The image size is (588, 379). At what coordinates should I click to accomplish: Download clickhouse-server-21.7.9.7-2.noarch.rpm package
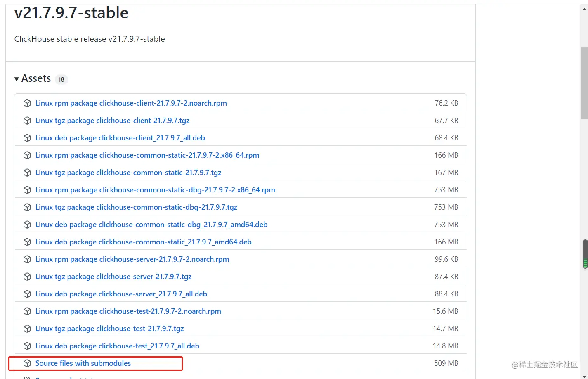(132, 259)
